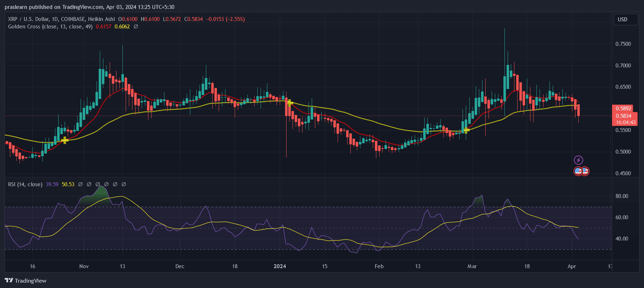
Task: Click the left US flag economic event icon
Action: (x=578, y=171)
